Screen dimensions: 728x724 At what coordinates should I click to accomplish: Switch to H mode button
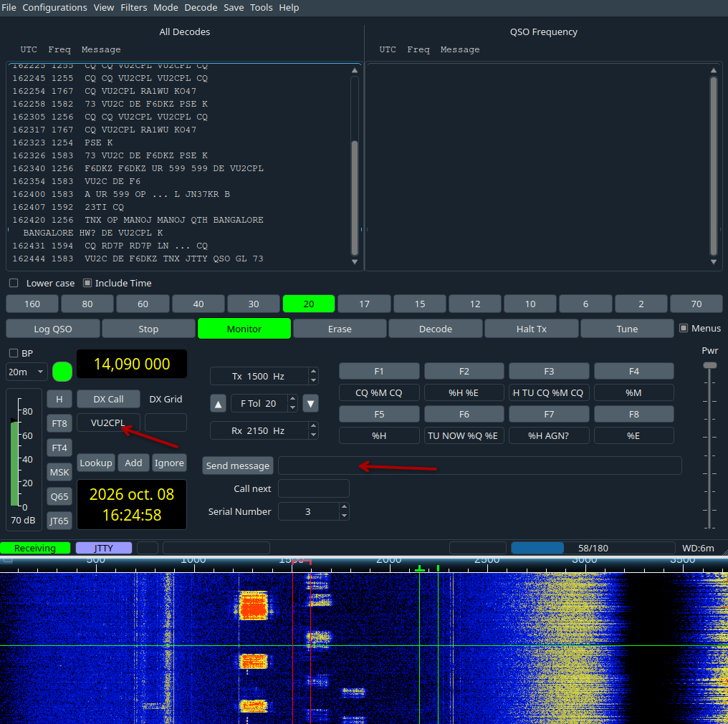(x=59, y=399)
